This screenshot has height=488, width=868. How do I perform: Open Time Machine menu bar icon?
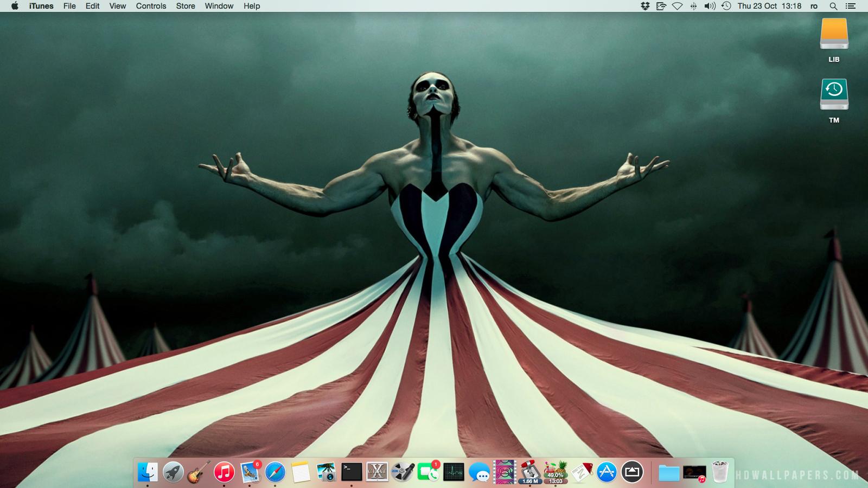point(726,6)
